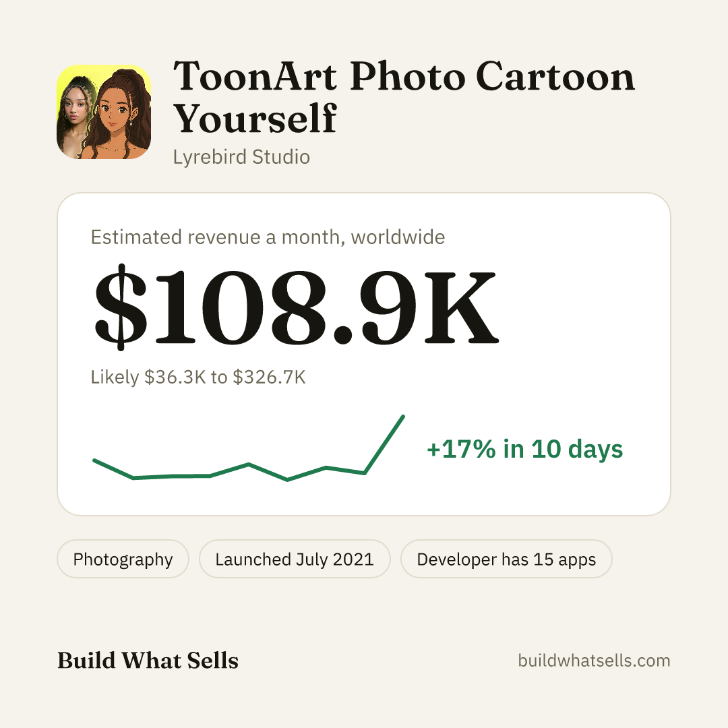
Task: Click the Photography category tag
Action: (x=123, y=559)
